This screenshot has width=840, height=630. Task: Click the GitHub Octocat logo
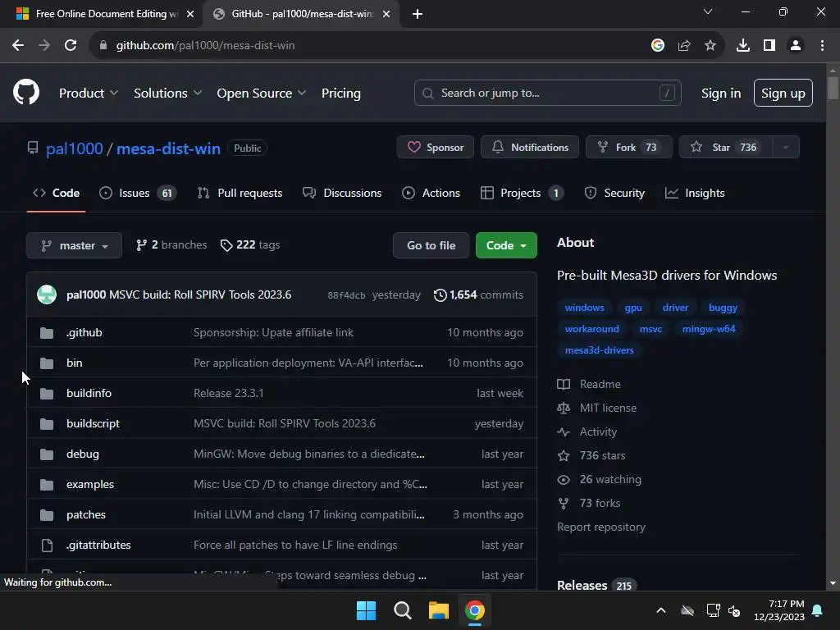click(26, 92)
